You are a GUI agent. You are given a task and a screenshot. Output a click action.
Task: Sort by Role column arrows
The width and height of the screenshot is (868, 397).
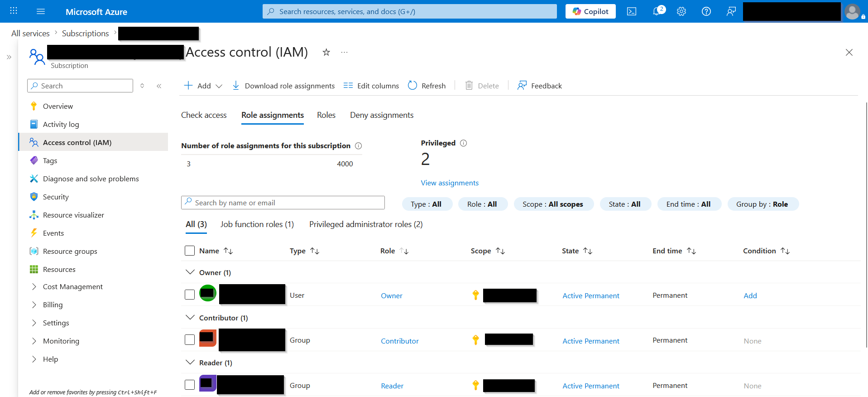pos(404,251)
